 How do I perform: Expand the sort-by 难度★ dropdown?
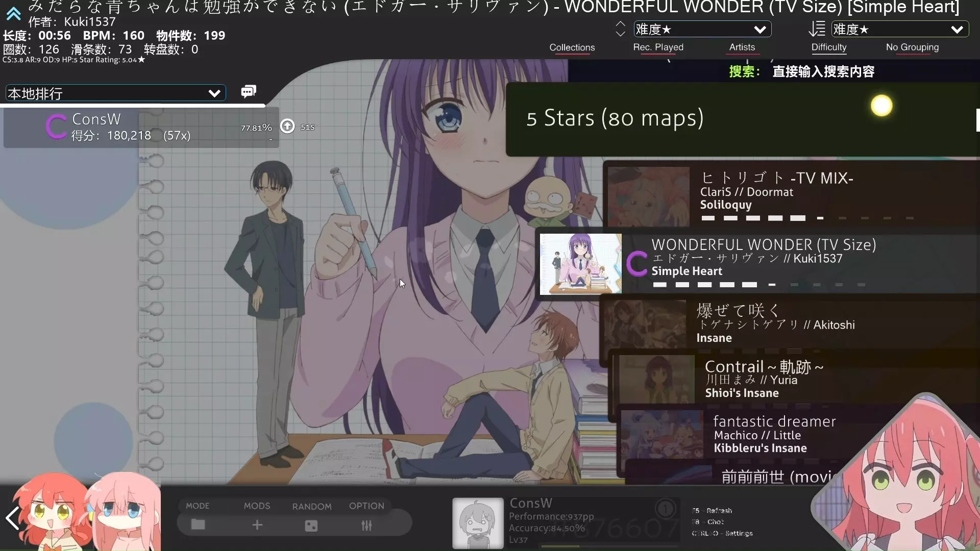click(900, 30)
